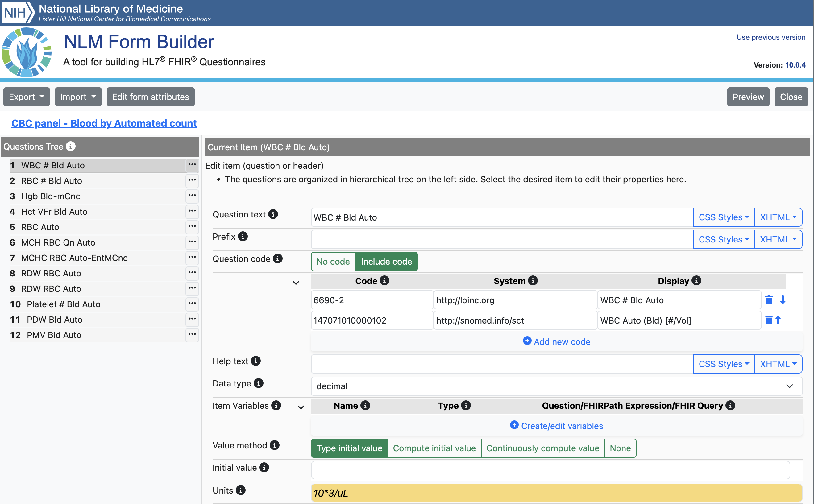
Task: Click info icon next to Questions Tree
Action: point(71,146)
